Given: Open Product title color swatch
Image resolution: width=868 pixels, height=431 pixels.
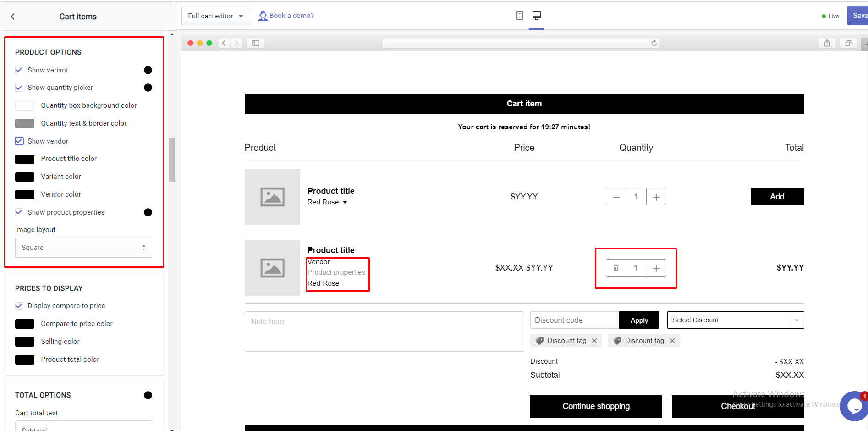Looking at the screenshot, I should [x=25, y=159].
